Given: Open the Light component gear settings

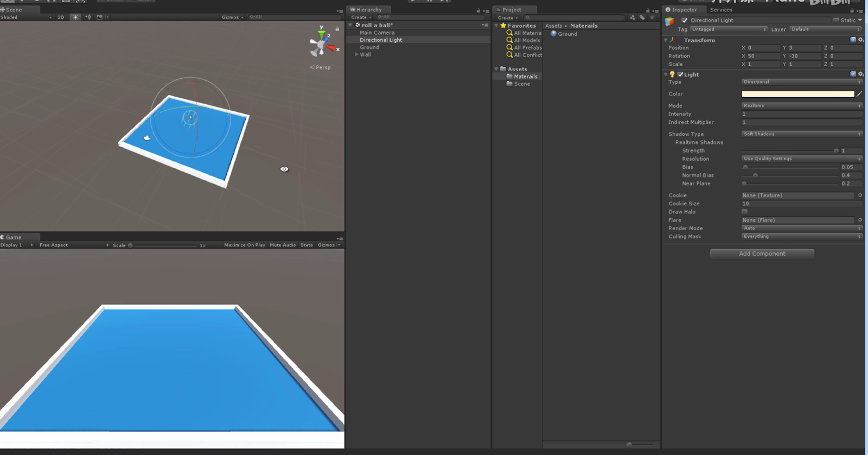Looking at the screenshot, I should click(x=861, y=74).
